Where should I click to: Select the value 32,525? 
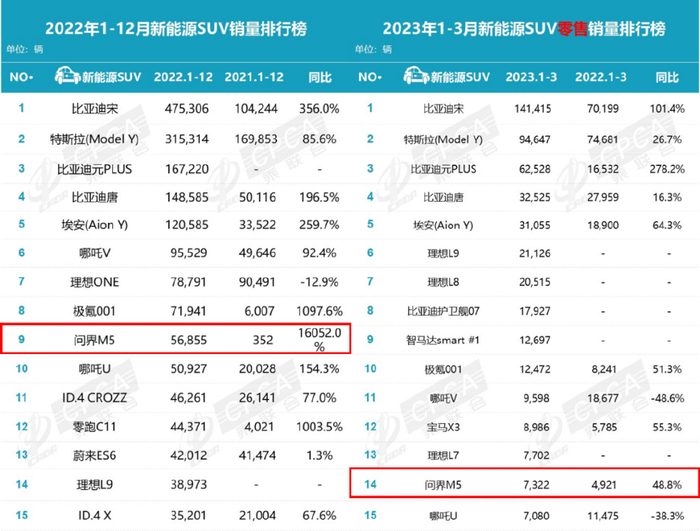pyautogui.click(x=534, y=197)
